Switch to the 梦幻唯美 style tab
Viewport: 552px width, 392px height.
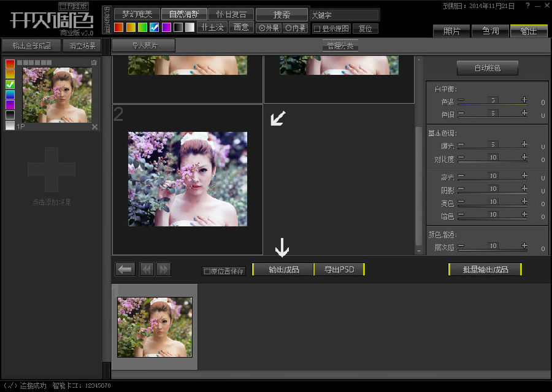[x=137, y=14]
